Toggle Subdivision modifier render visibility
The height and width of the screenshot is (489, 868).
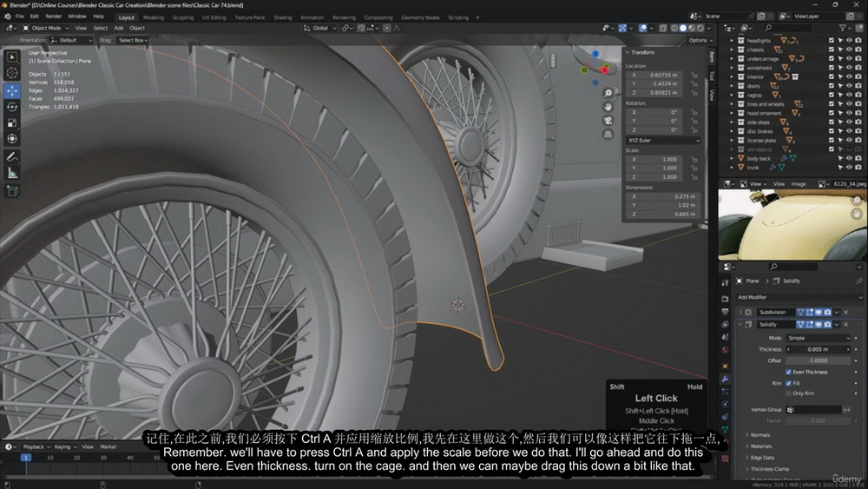point(827,313)
